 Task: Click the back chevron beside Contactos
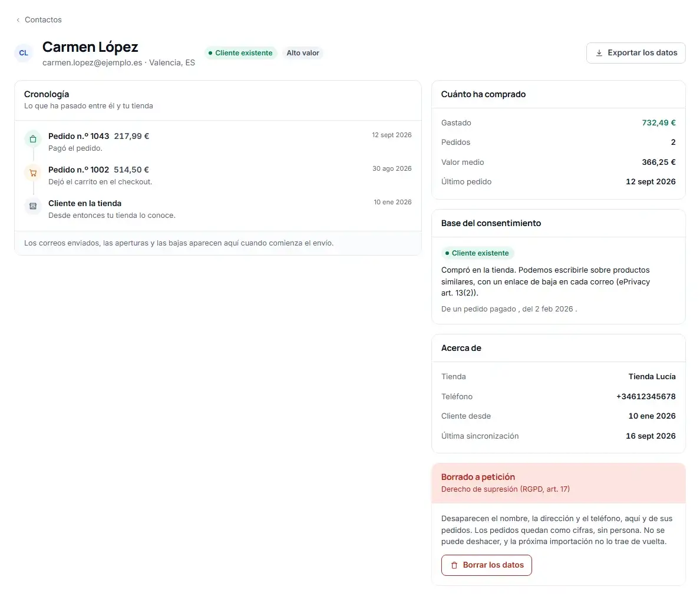(18, 20)
